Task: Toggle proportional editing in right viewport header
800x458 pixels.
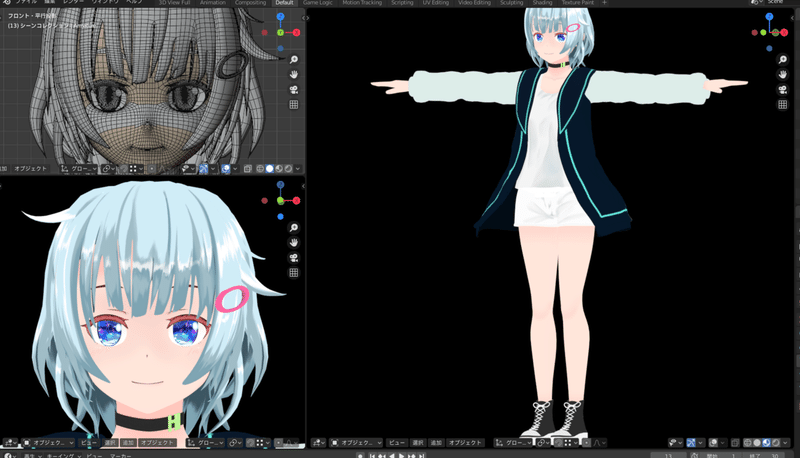Action: pos(587,443)
